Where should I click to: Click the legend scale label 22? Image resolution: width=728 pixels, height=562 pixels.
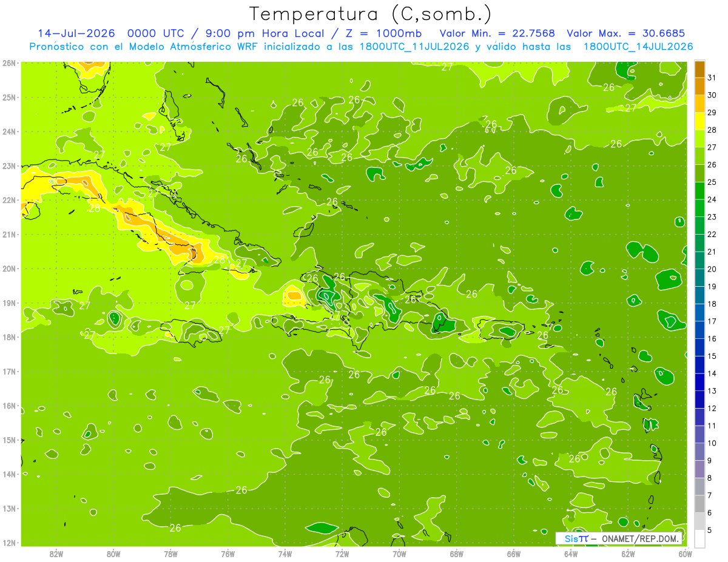[x=711, y=234]
